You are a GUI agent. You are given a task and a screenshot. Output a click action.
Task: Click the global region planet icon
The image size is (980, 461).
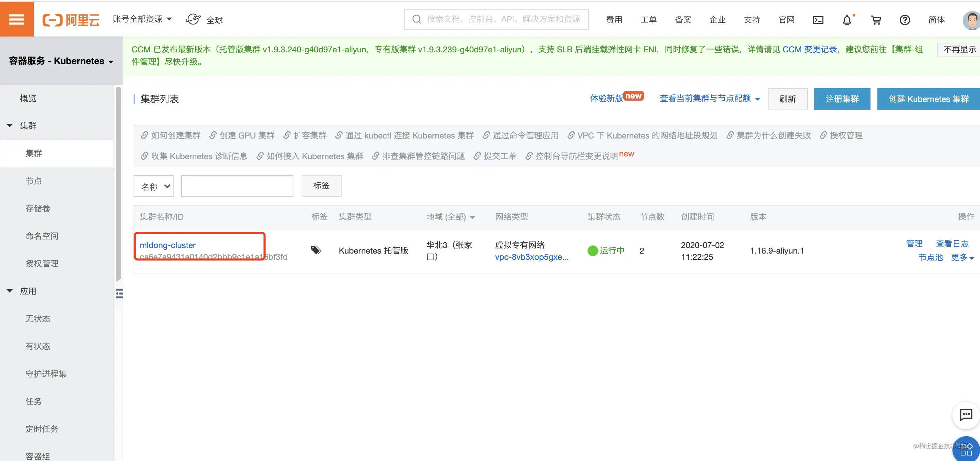[x=193, y=19]
